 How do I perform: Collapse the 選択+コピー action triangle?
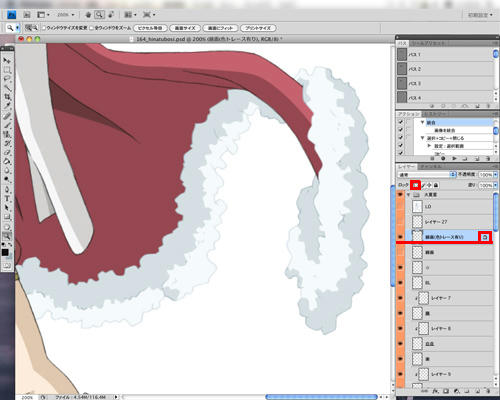click(422, 138)
